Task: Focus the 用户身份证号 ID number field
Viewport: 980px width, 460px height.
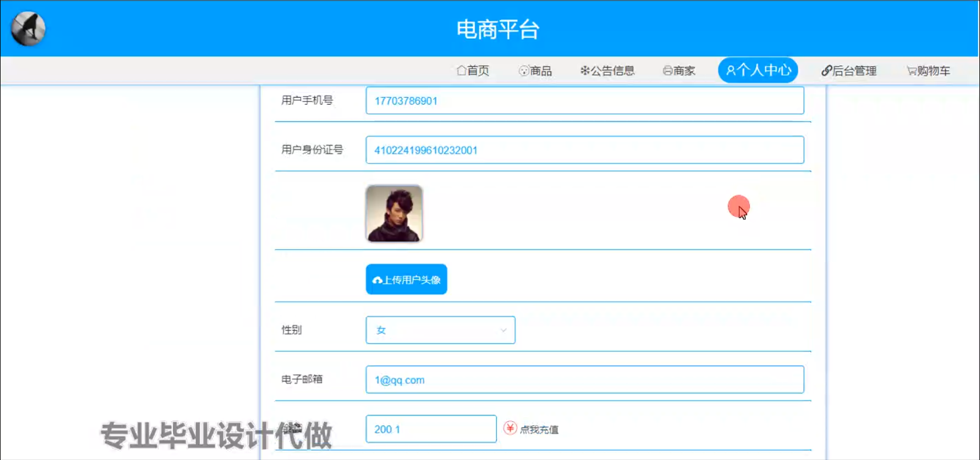Action: (585, 150)
